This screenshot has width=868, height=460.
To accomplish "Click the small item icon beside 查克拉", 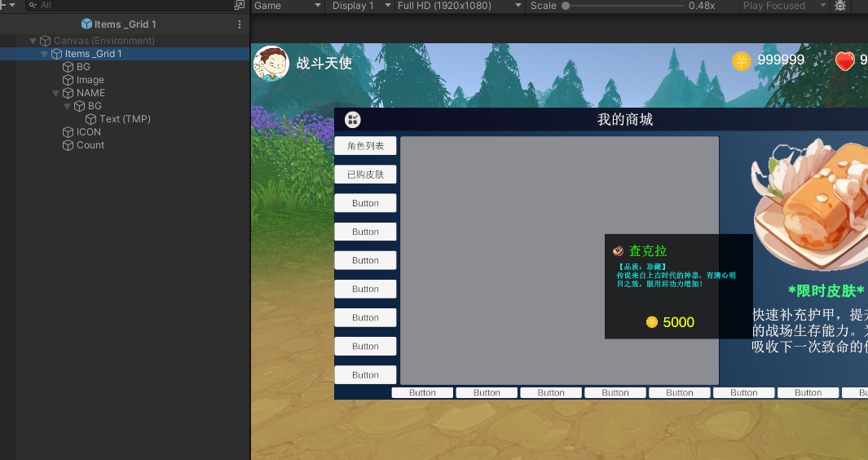I will [619, 251].
